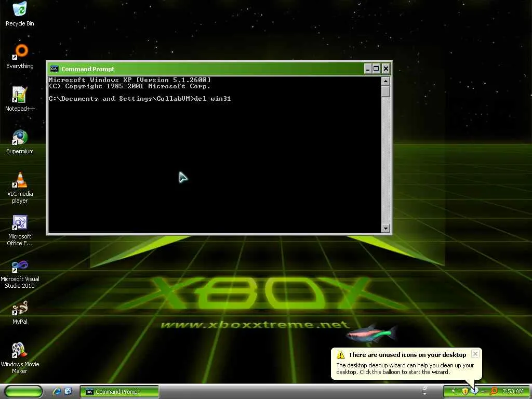Click the Copyright 1985-2001 Microsoft Corp. line

click(129, 86)
